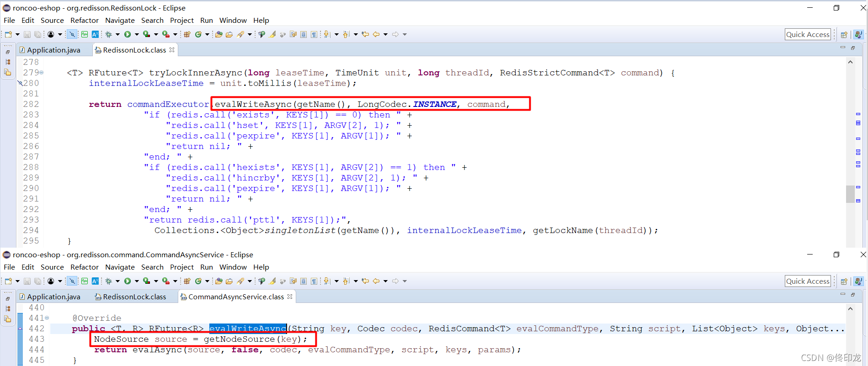Open the New dropdown arrow in RedissonLock window
Image resolution: width=868 pixels, height=366 pixels.
click(17, 34)
